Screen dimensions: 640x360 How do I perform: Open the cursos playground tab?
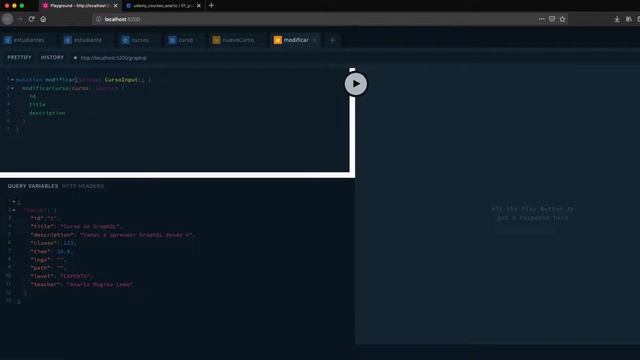136,40
